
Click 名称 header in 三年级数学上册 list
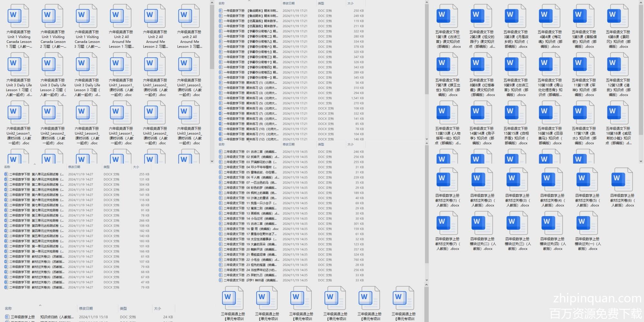coord(8,308)
